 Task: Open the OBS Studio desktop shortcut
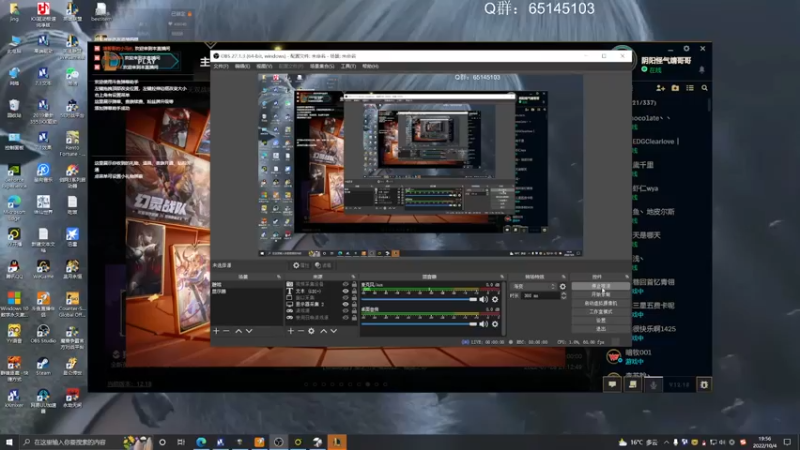[x=43, y=334]
